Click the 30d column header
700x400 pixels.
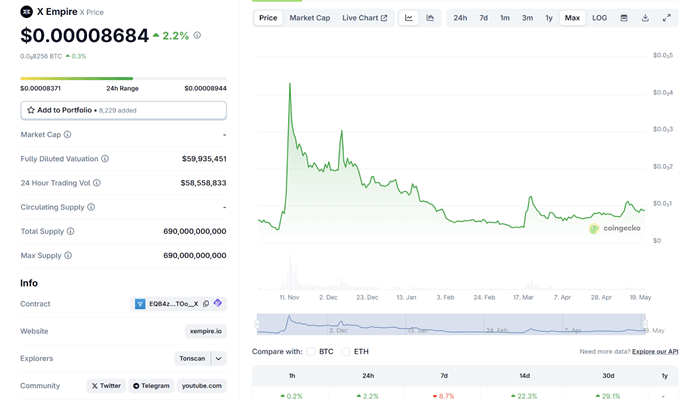(608, 376)
